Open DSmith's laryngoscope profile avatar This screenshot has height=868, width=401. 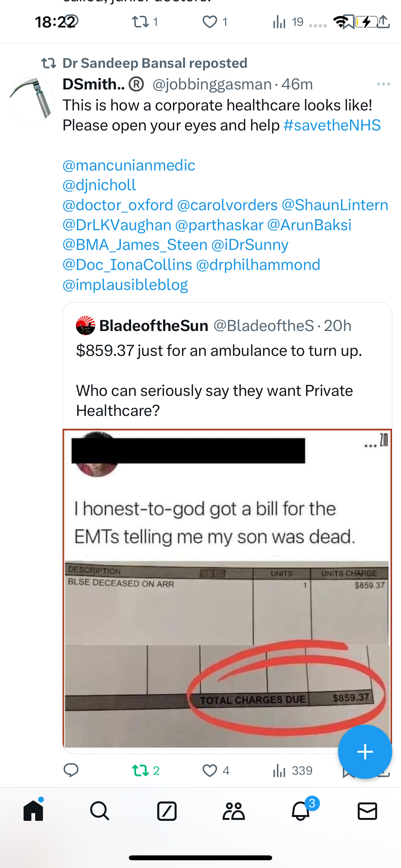32,100
